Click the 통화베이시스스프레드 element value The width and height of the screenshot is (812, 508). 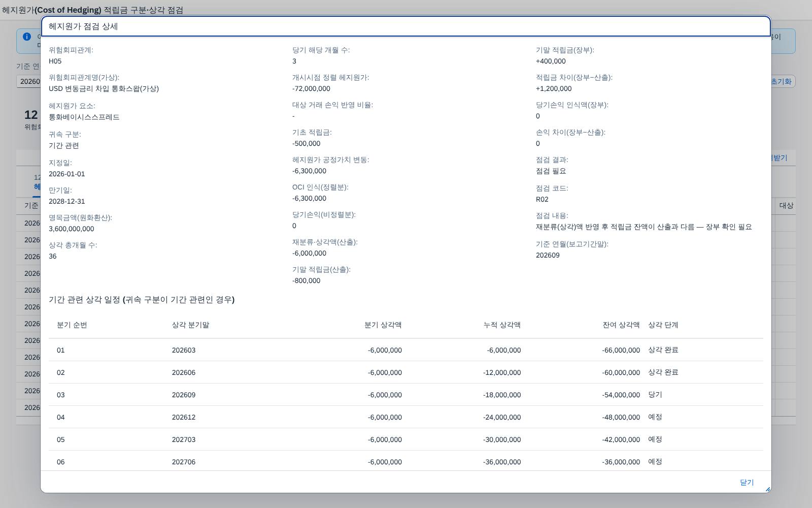(x=84, y=117)
